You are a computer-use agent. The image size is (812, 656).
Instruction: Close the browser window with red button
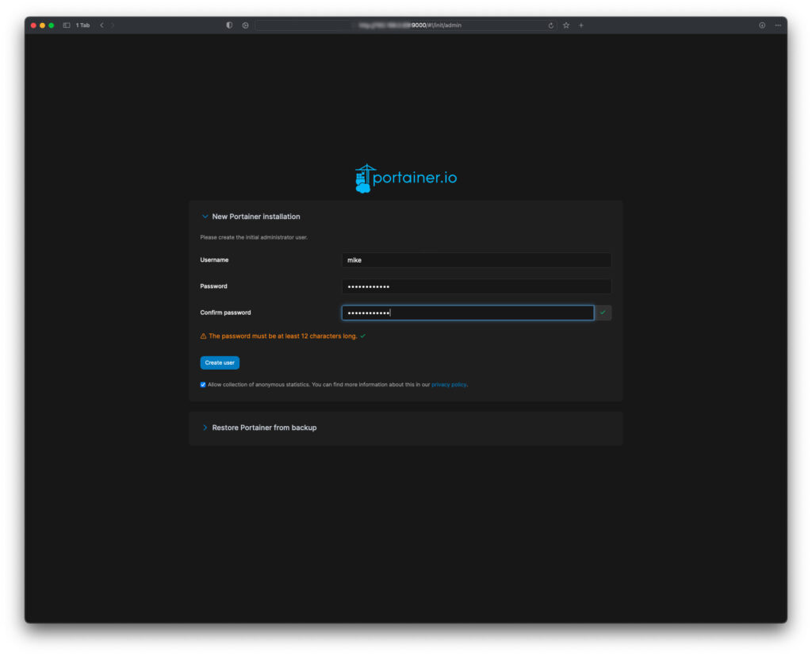coord(33,25)
